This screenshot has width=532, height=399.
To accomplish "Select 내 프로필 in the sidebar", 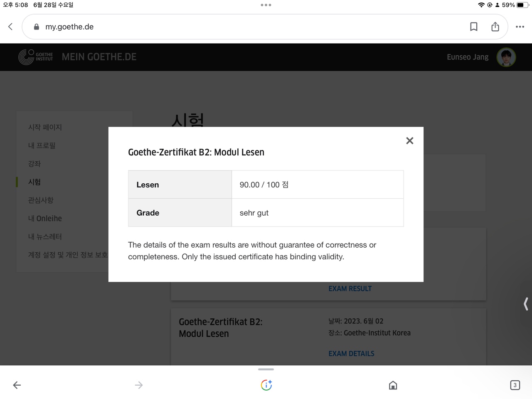I will [x=42, y=145].
